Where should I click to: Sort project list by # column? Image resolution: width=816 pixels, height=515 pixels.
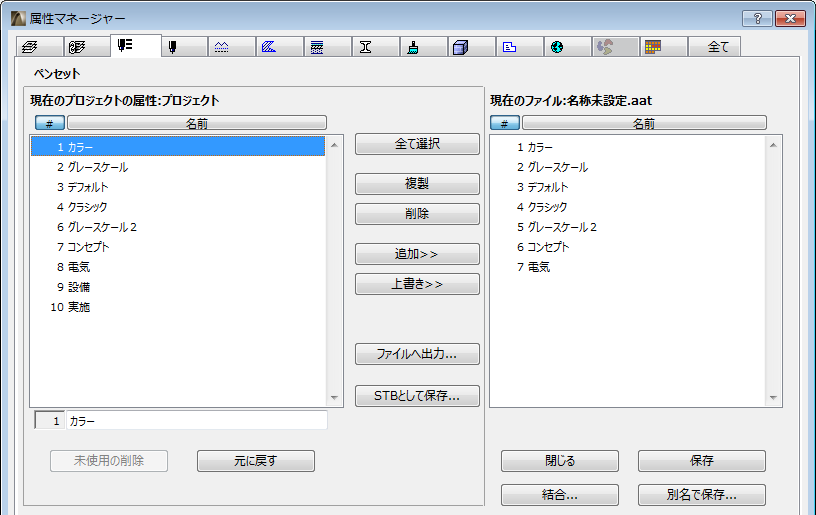click(x=50, y=123)
